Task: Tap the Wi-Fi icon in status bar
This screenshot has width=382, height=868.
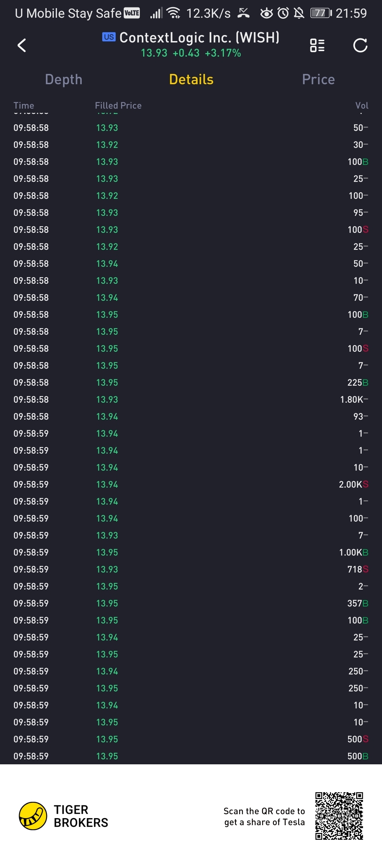Action: click(x=174, y=13)
